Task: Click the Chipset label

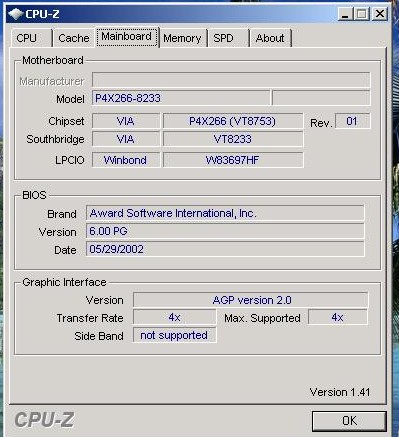Action: (x=66, y=121)
